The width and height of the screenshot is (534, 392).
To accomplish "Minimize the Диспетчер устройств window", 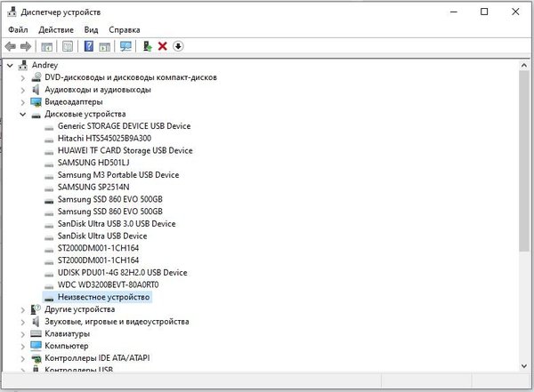I will [x=454, y=12].
